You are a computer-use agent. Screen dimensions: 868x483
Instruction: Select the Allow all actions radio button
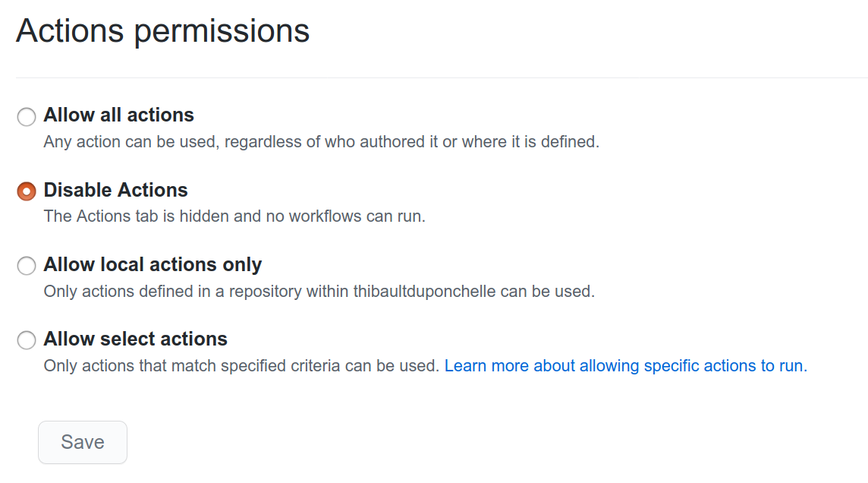click(x=26, y=117)
